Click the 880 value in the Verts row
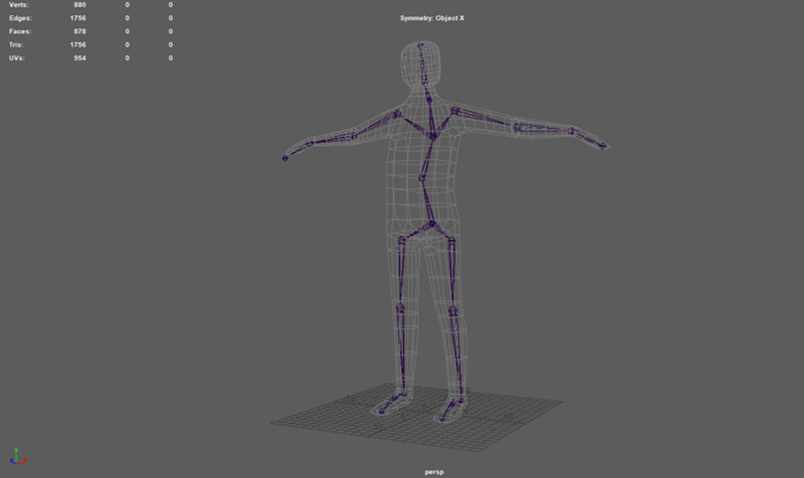This screenshot has width=804, height=478. [79, 5]
